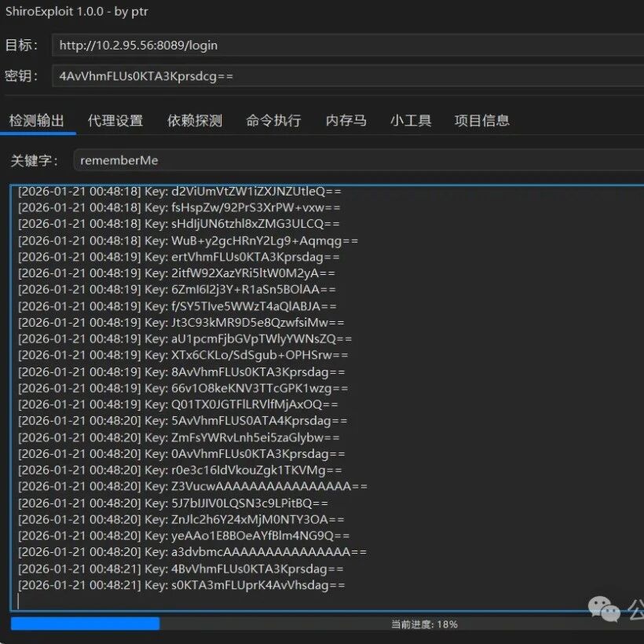Screen dimensions: 644x644
Task: Select log line Key: fsHspZw/92PrS3XrPW+vxw==
Action: [x=179, y=208]
